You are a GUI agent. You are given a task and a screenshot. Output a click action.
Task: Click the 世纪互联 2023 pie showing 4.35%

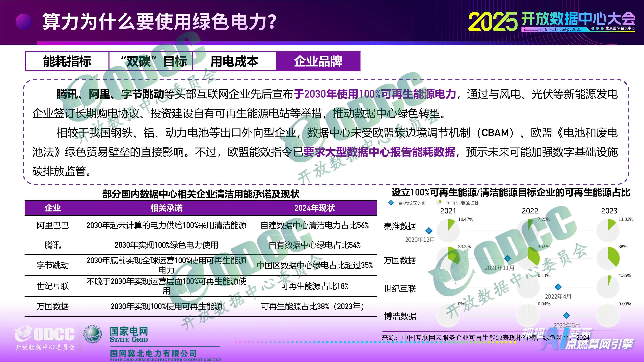pos(608,287)
